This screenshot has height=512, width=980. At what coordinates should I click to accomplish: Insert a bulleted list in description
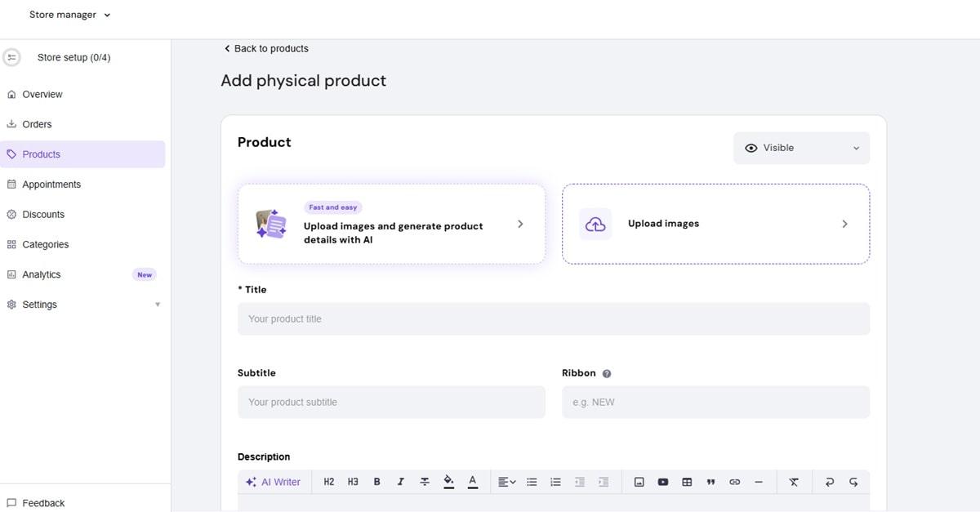tap(532, 482)
